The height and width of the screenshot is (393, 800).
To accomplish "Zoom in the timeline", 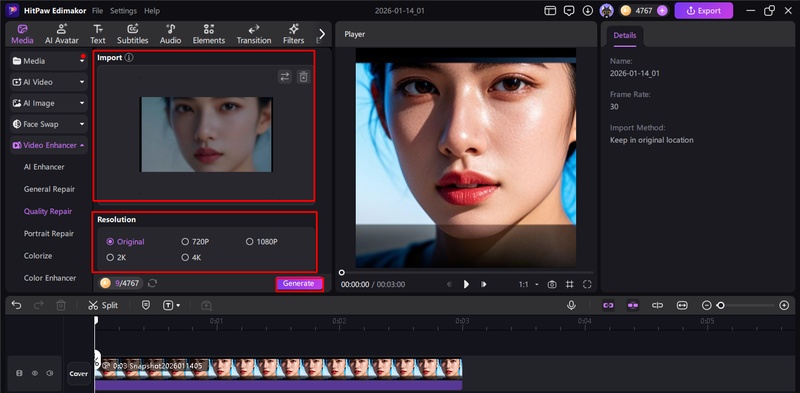I will (784, 305).
